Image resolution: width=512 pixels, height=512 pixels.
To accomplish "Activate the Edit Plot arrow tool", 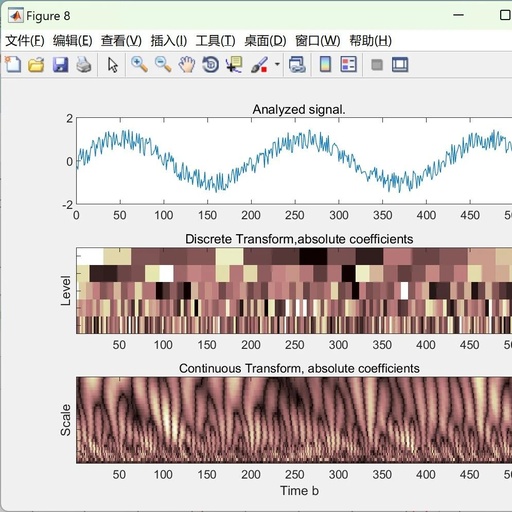I will (x=113, y=64).
